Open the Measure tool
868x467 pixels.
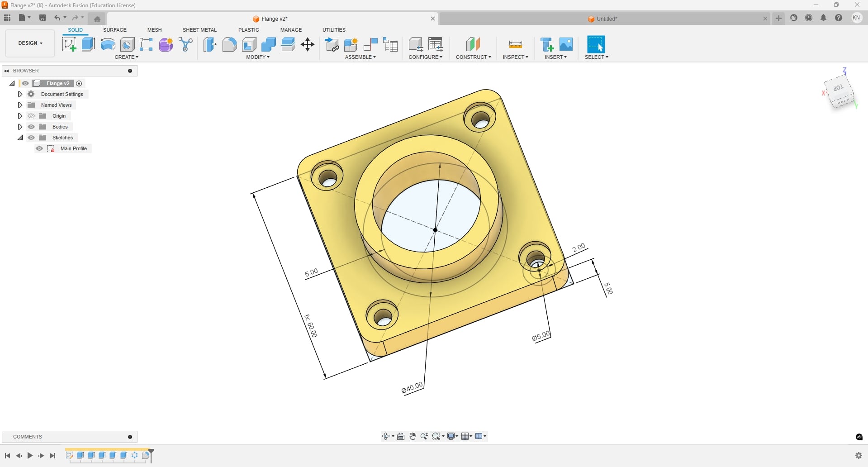point(515,44)
